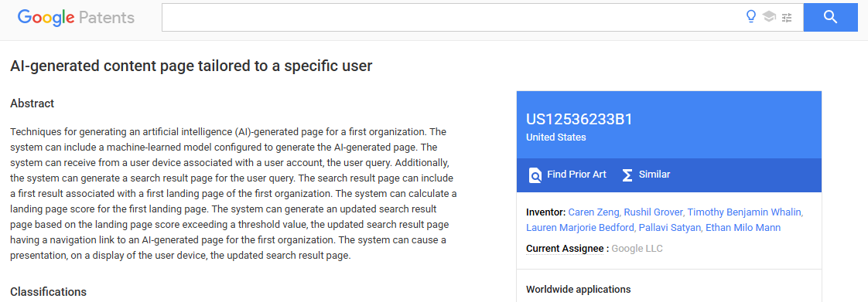Click the United States country label
The height and width of the screenshot is (302, 868).
[555, 137]
